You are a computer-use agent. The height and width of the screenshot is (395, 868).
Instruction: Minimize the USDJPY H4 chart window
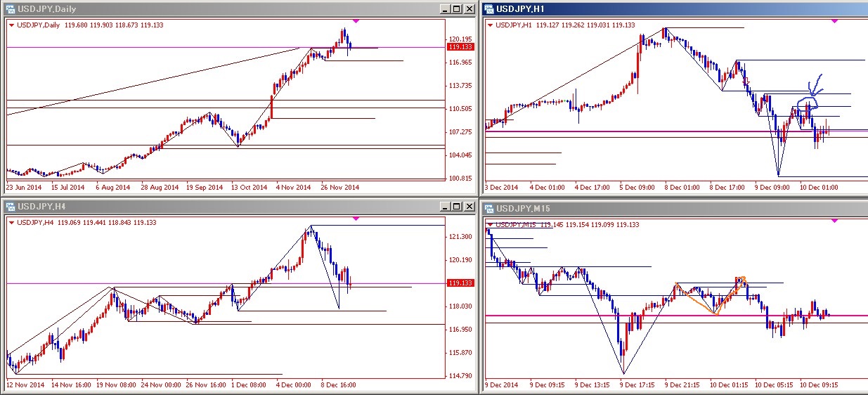[445, 207]
